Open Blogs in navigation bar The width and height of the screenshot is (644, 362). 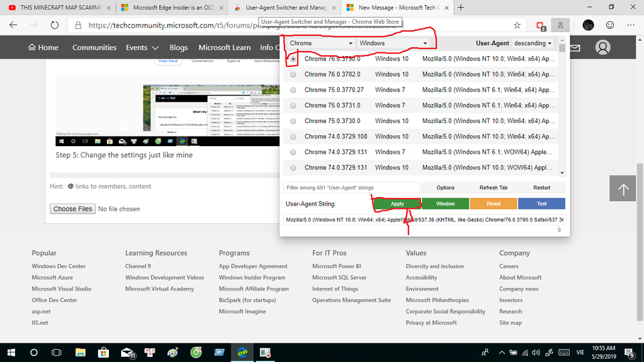[x=179, y=48]
